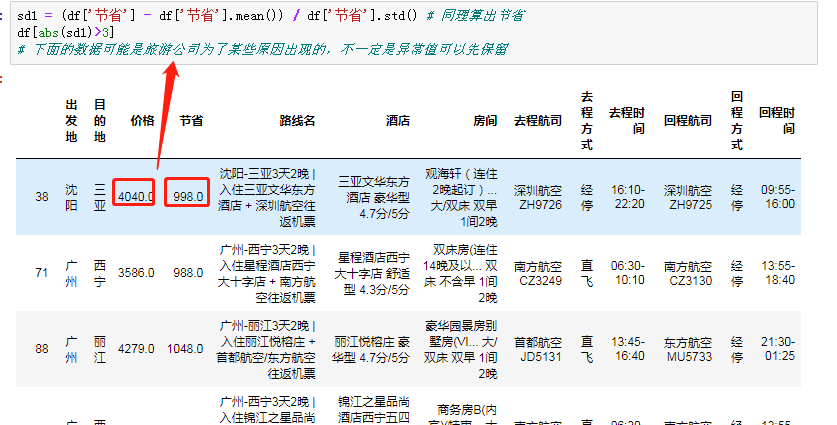837x425 pixels.
Task: Click the price value 3586.0
Action: pos(136,273)
